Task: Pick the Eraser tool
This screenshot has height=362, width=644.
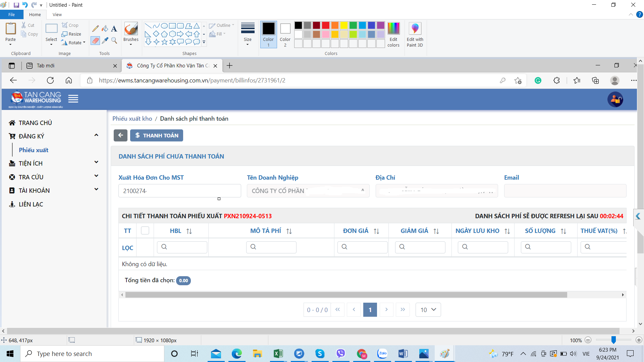Action: pyautogui.click(x=96, y=41)
